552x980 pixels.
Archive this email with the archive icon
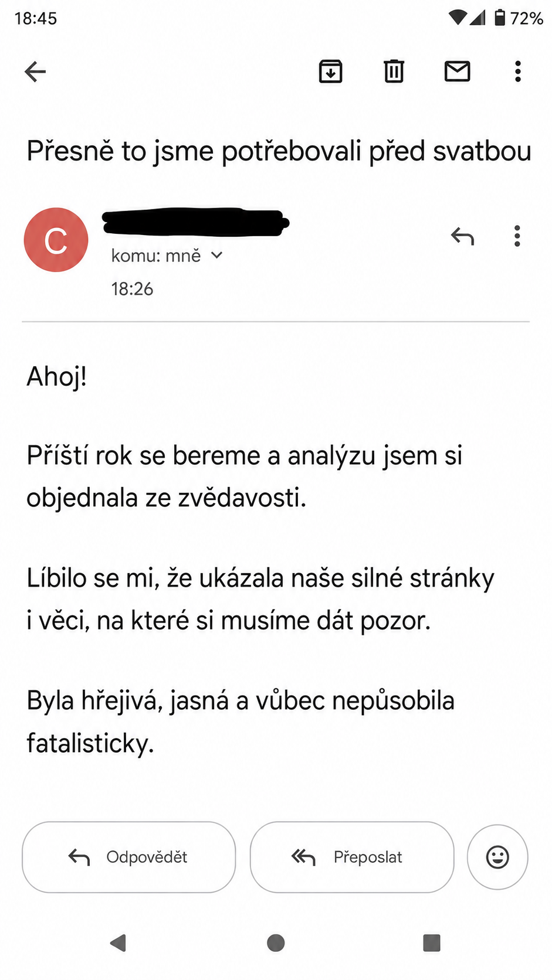331,72
